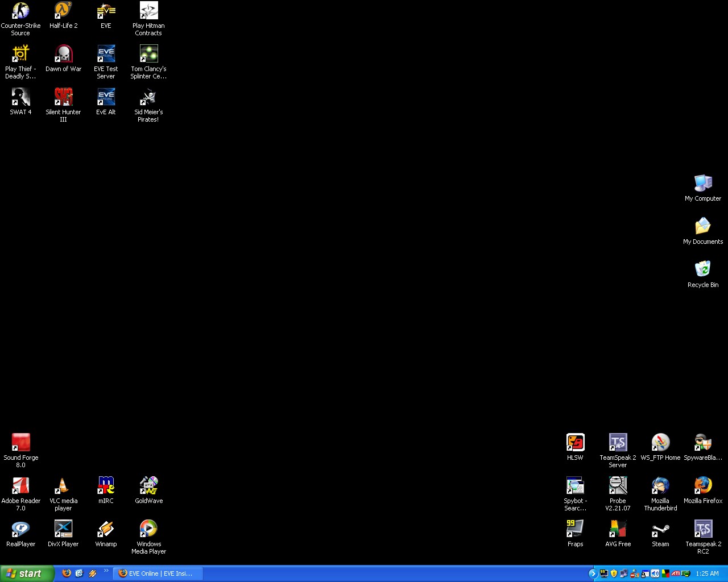
Task: Select the My Documents folder icon
Action: click(x=703, y=231)
